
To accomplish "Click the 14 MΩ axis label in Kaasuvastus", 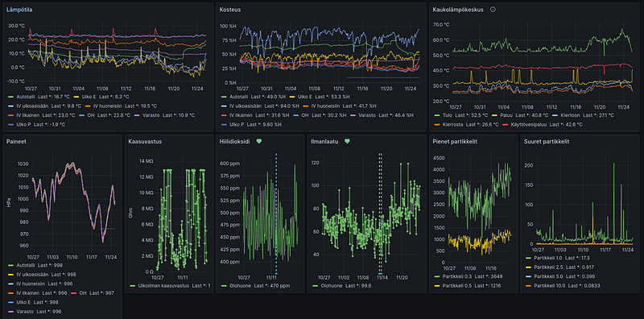I will [147, 161].
